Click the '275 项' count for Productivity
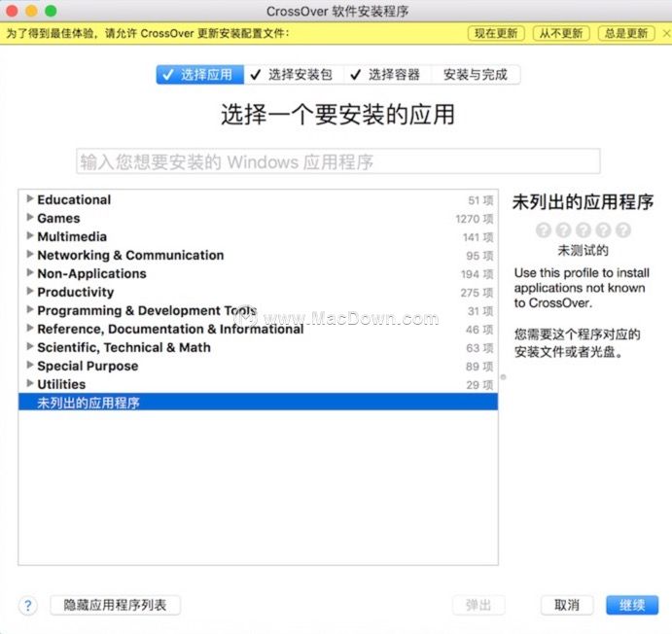The height and width of the screenshot is (634, 672). (477, 293)
